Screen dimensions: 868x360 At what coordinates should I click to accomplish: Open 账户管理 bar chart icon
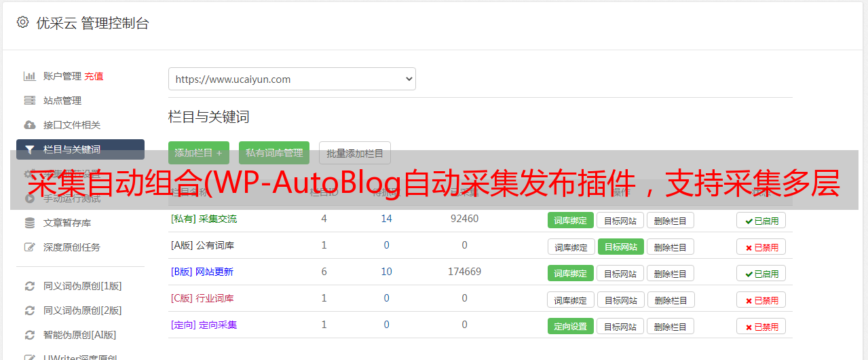29,76
